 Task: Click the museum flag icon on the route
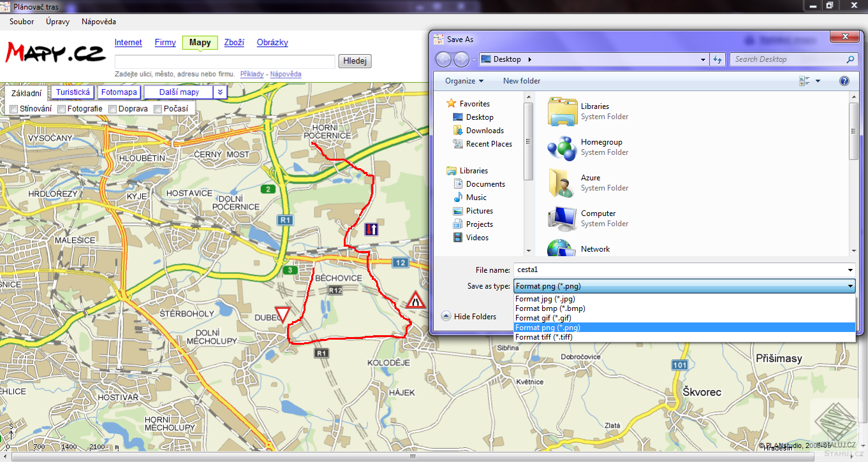[x=371, y=230]
